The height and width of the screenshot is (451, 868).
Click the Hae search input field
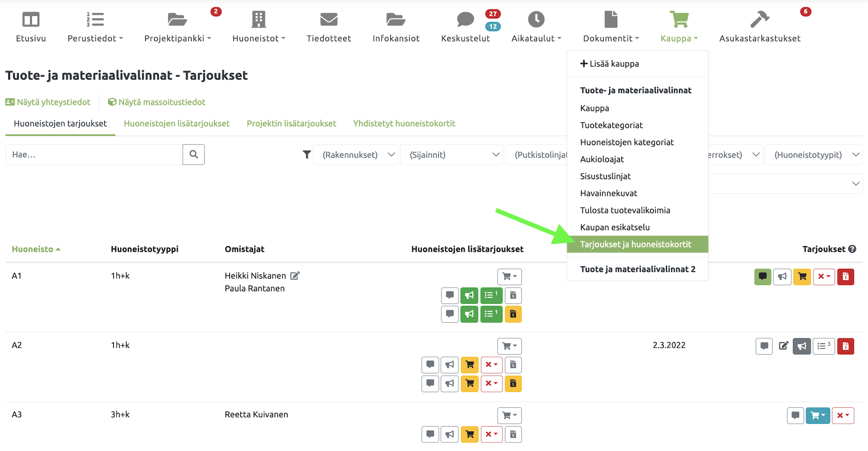click(x=94, y=155)
